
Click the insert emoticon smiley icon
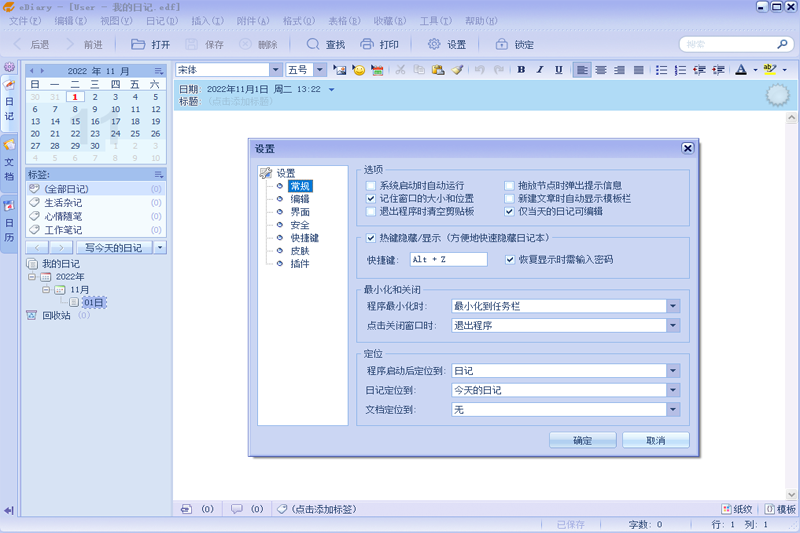[359, 70]
